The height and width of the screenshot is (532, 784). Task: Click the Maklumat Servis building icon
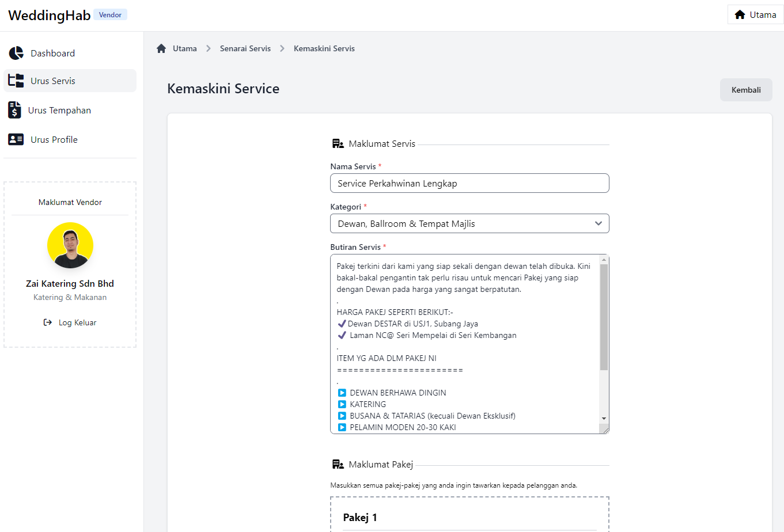338,143
